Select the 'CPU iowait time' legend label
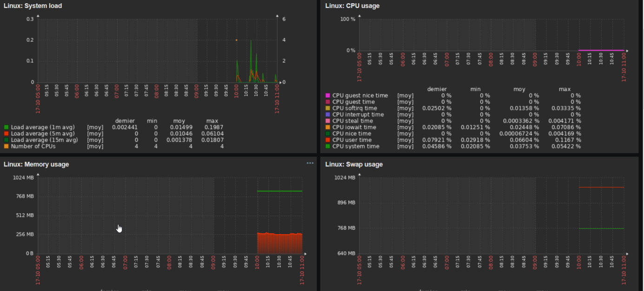This screenshot has width=644, height=291. (354, 127)
